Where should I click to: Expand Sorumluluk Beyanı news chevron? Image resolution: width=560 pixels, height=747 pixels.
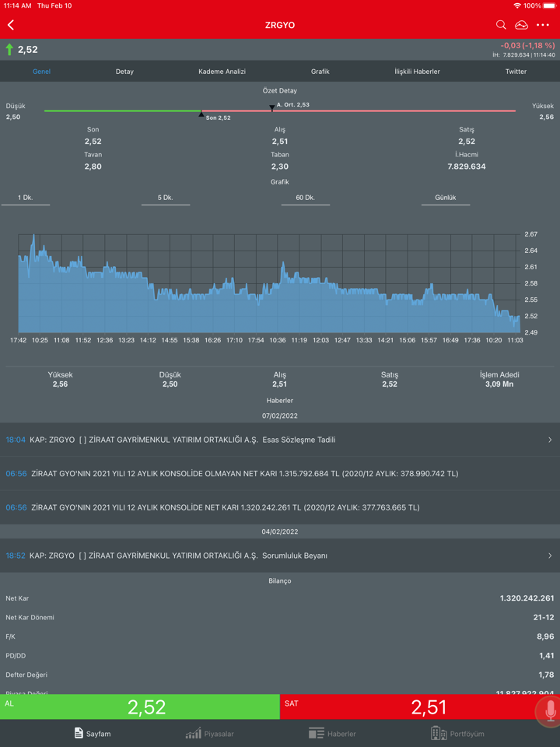(x=549, y=556)
